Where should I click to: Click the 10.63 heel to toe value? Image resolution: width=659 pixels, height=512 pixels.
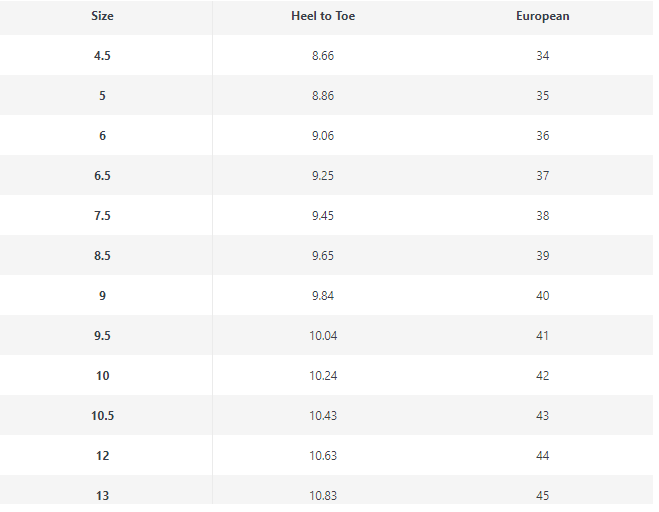pos(322,456)
